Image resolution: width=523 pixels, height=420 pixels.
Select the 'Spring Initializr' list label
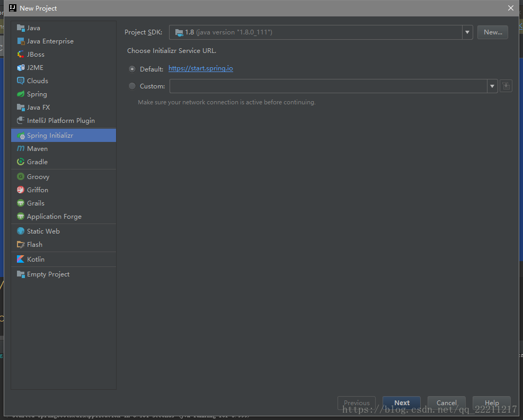[50, 136]
